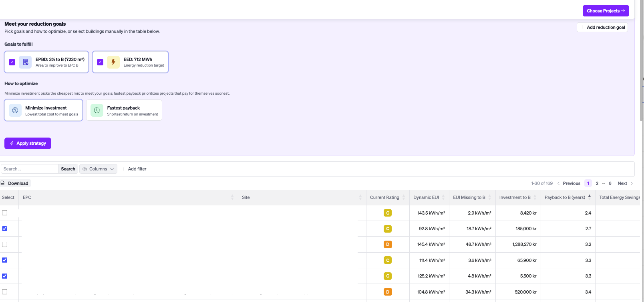Uncheck the EED 712 MWh goal checkbox

pos(100,62)
